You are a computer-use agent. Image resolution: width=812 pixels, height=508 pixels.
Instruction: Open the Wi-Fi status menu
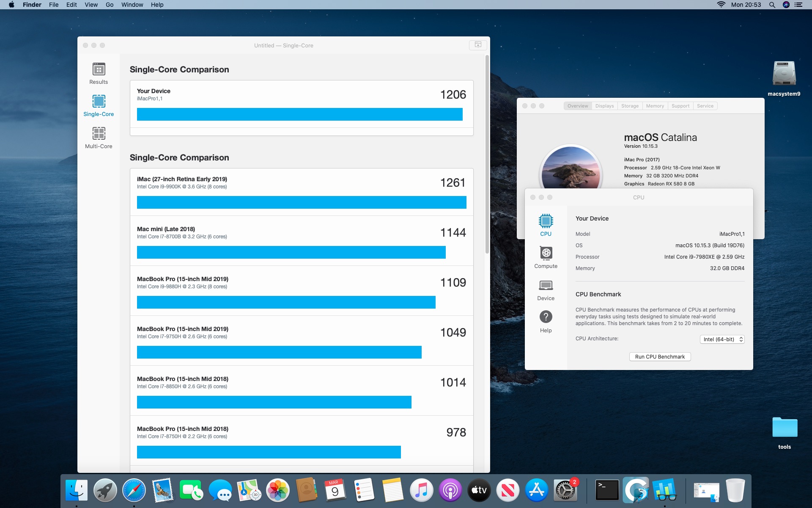tap(721, 5)
